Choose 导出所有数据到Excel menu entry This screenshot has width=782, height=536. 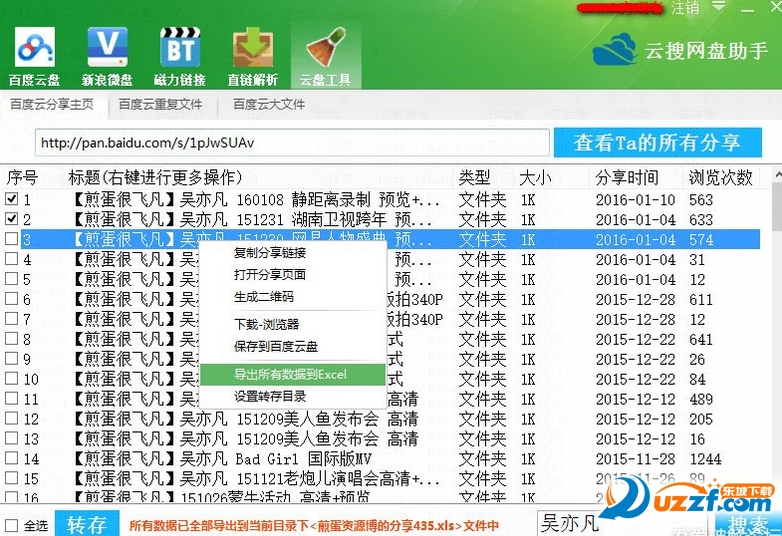pos(292,374)
